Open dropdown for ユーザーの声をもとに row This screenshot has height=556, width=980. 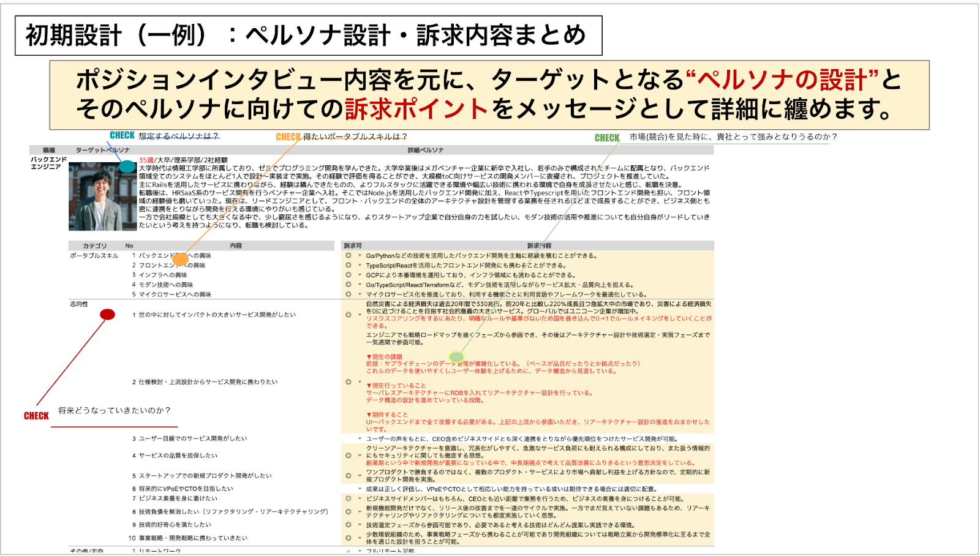point(360,438)
